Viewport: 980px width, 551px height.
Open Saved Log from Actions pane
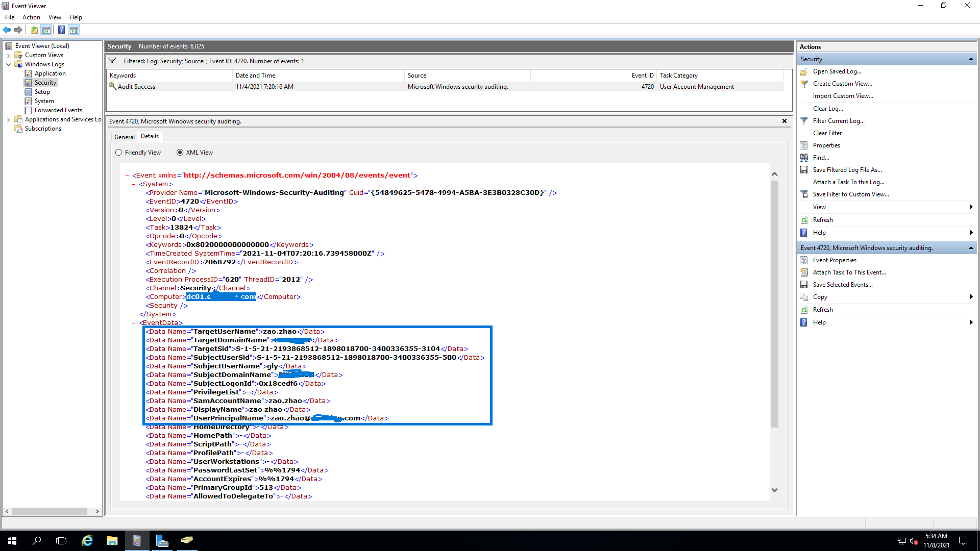click(837, 71)
